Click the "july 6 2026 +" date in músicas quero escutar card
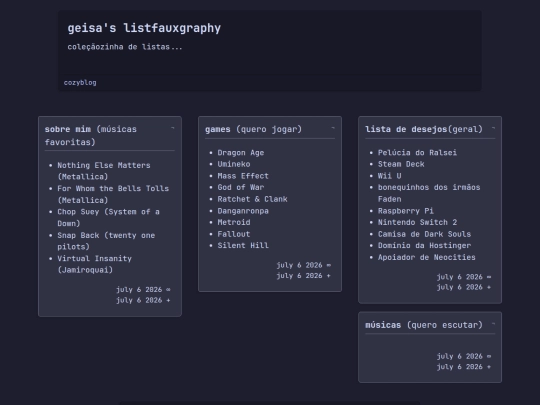540x405 pixels. point(464,367)
